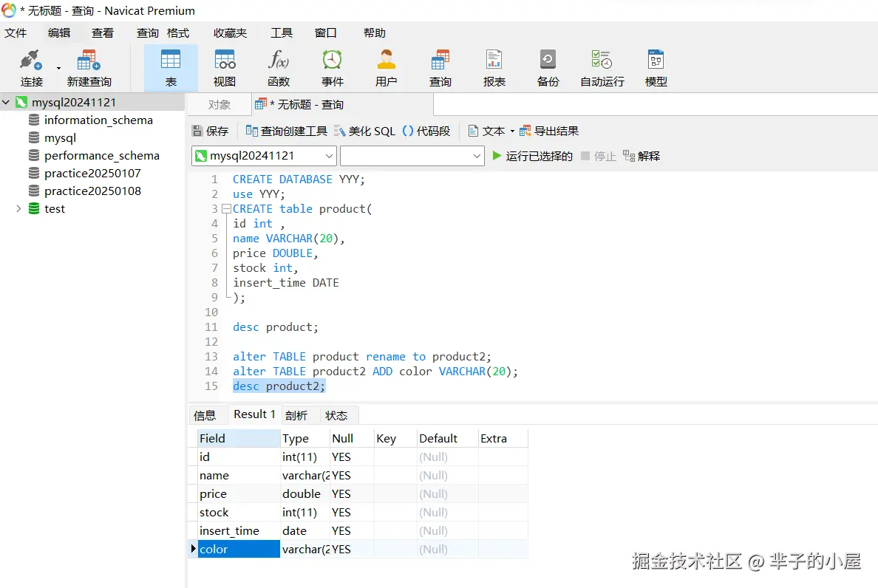Screen dimensions: 878x588
Task: Open the empty database combo box
Action: point(412,156)
